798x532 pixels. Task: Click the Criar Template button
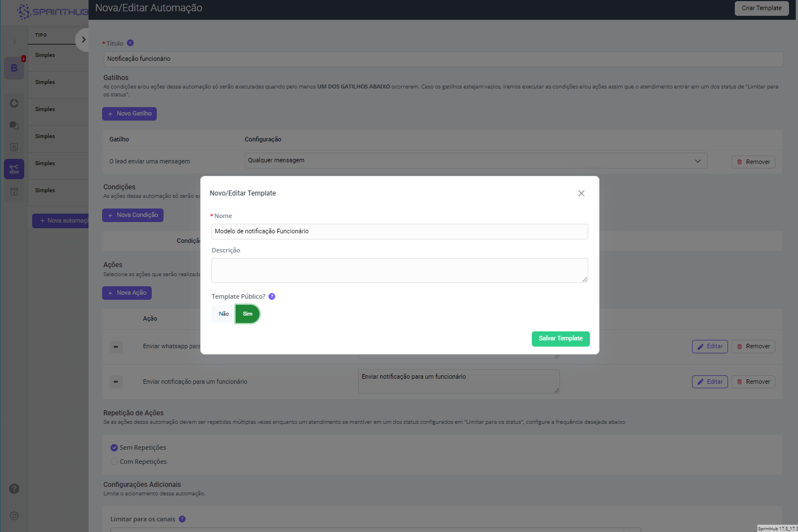click(x=761, y=8)
